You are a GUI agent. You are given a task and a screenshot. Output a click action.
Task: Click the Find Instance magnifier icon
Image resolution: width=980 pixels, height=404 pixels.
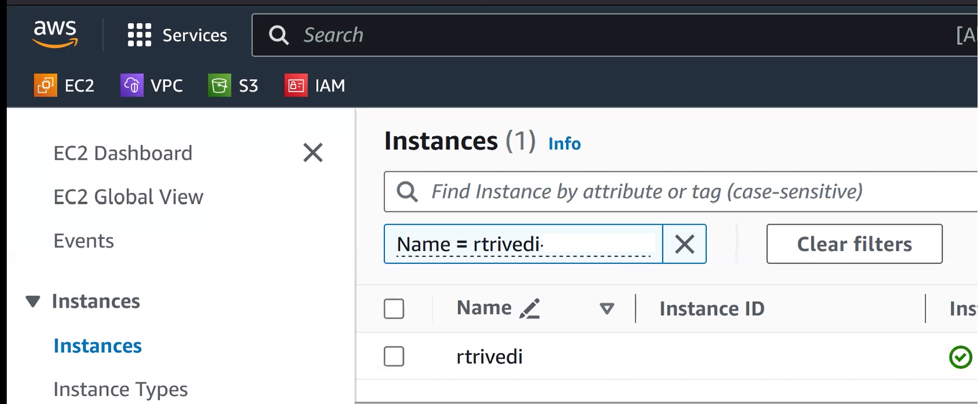(407, 192)
